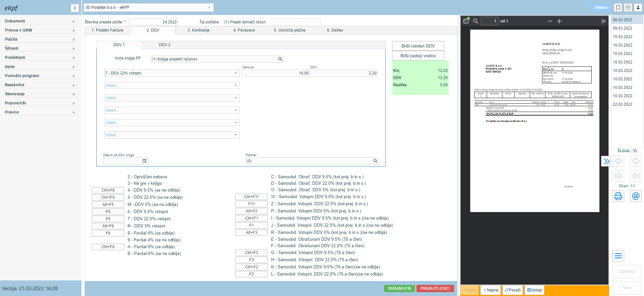
Task: Click the Briši zadnjo vrstico button
Action: coord(418,56)
